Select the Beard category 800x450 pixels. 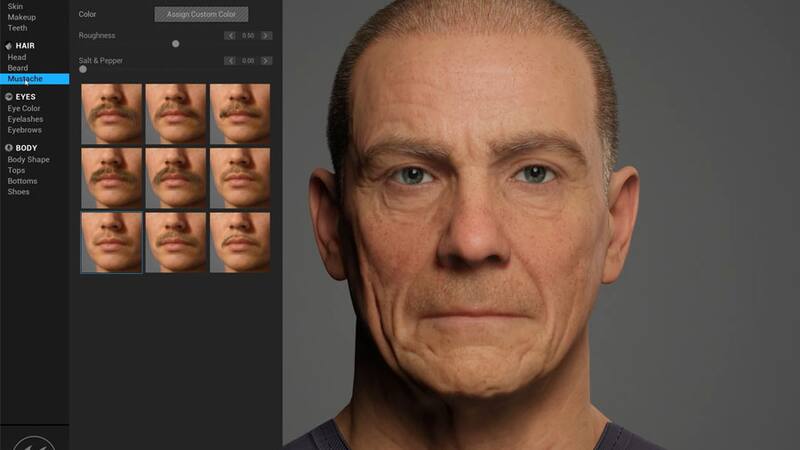(x=18, y=68)
